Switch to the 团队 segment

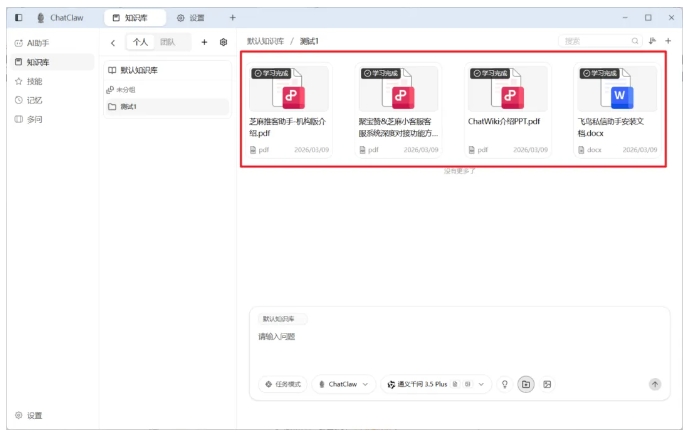tap(167, 42)
